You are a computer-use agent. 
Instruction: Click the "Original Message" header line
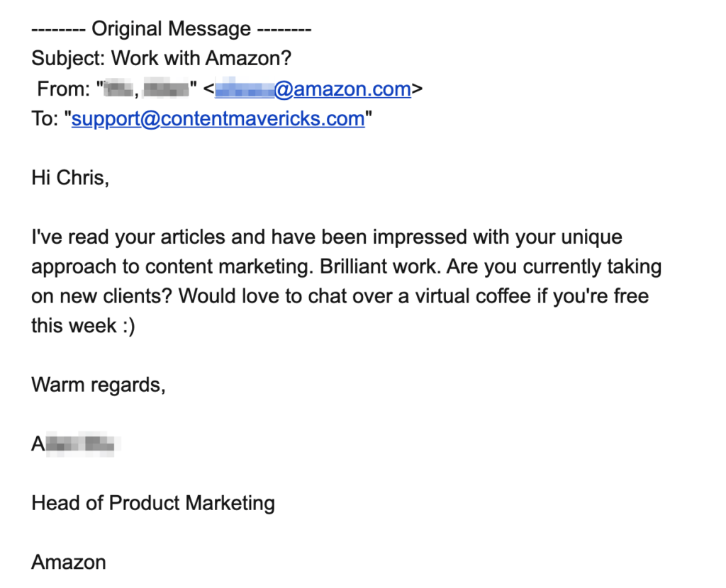(171, 30)
